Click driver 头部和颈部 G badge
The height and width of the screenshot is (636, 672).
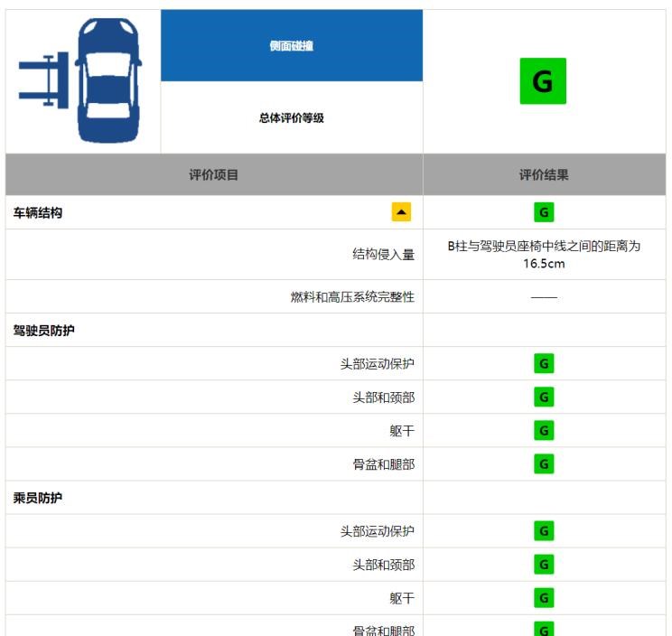pyautogui.click(x=544, y=397)
